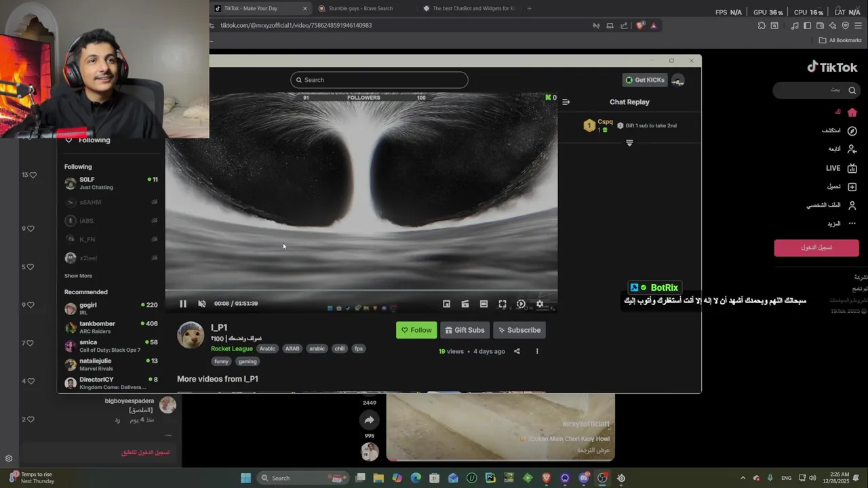Viewport: 868px width, 488px height.
Task: Open Cspq gifter leaderboard entry
Action: pyautogui.click(x=599, y=125)
